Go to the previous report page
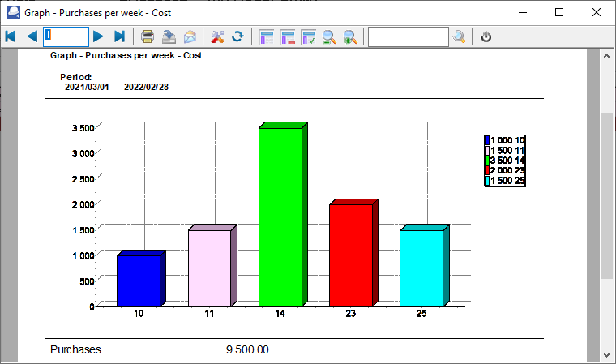 pos(32,36)
